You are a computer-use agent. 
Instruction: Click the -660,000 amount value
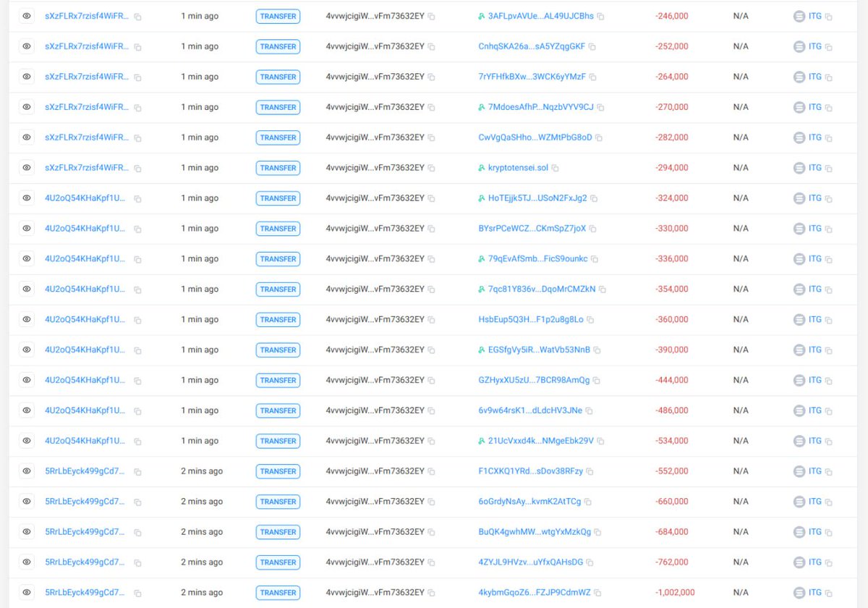click(x=671, y=502)
